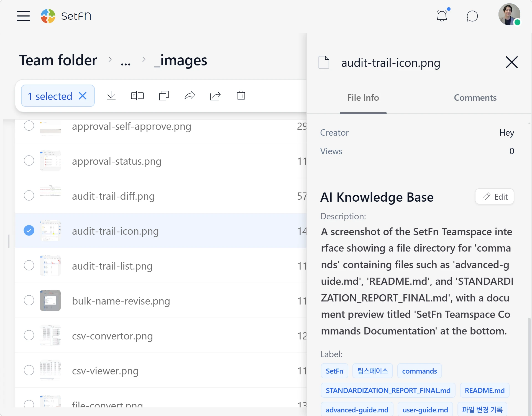The width and height of the screenshot is (532, 416).
Task: Select the audit-trail-list.png checkbox
Action: point(29,265)
